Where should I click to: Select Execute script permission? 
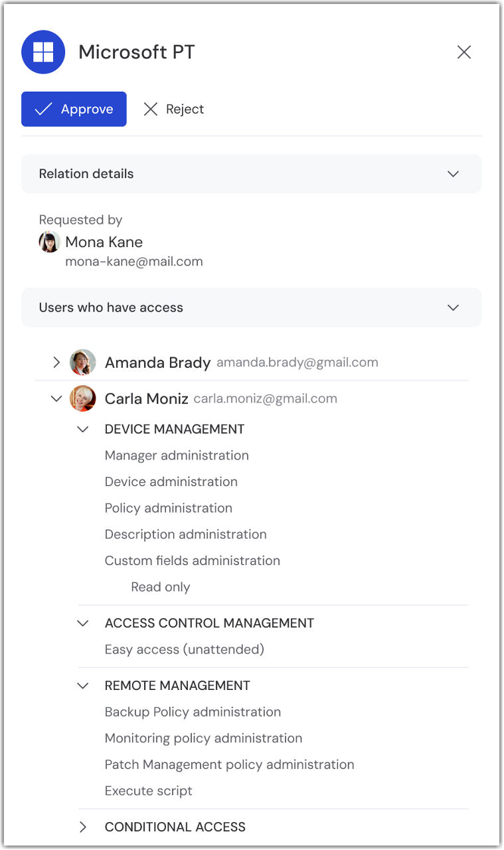tap(148, 791)
